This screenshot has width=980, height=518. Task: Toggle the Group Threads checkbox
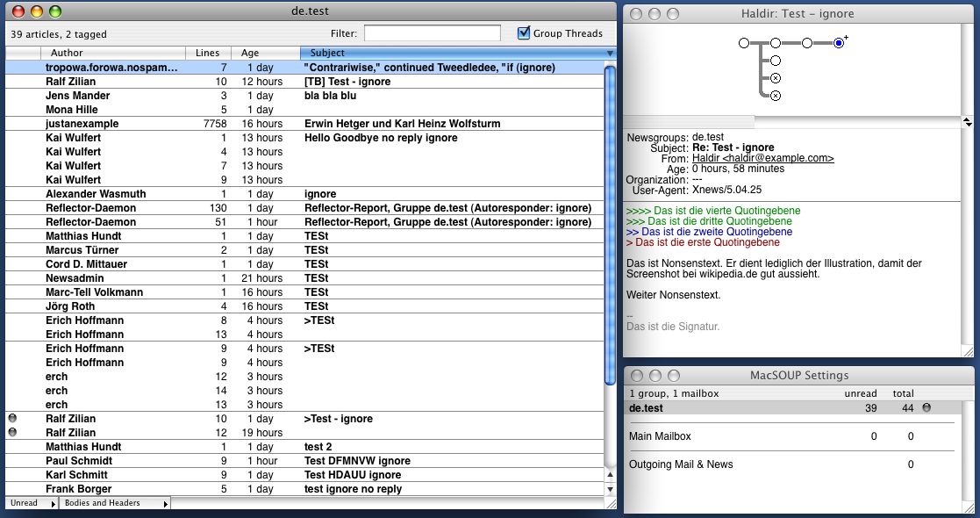click(525, 33)
